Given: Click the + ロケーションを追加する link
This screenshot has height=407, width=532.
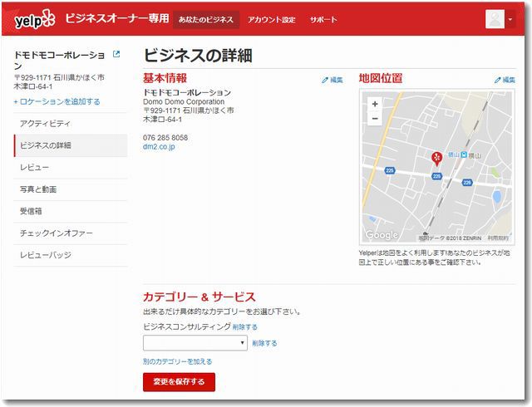Looking at the screenshot, I should [57, 101].
